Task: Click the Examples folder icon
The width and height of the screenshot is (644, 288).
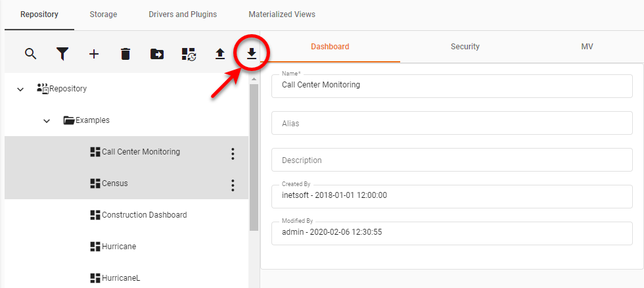Action: [69, 120]
